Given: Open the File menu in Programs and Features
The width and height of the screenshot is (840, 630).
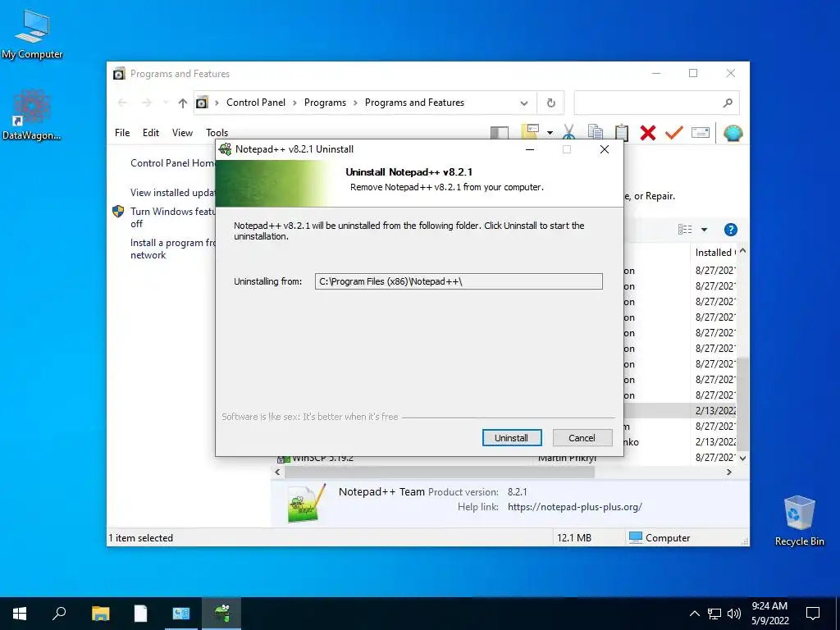Looking at the screenshot, I should pos(122,132).
